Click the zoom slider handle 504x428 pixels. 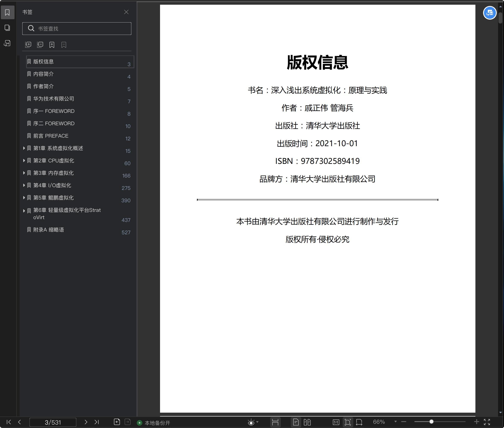pos(431,422)
